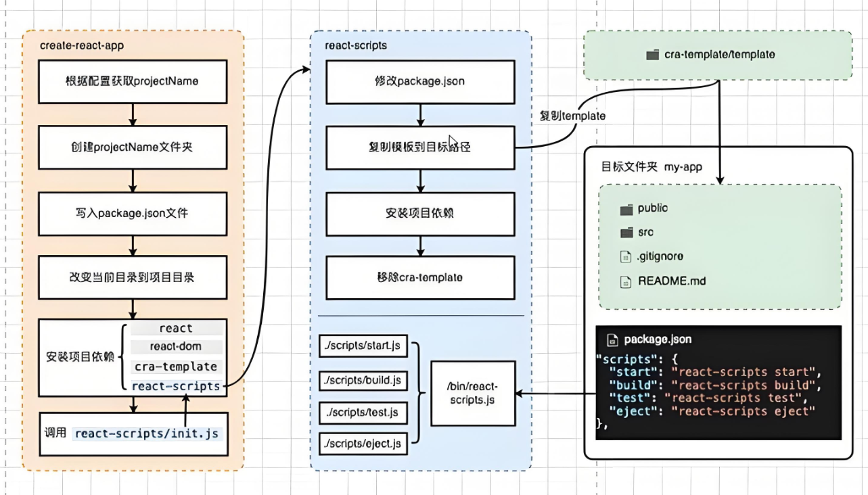
Task: Click the 'package.json' title in code block
Action: pos(658,339)
